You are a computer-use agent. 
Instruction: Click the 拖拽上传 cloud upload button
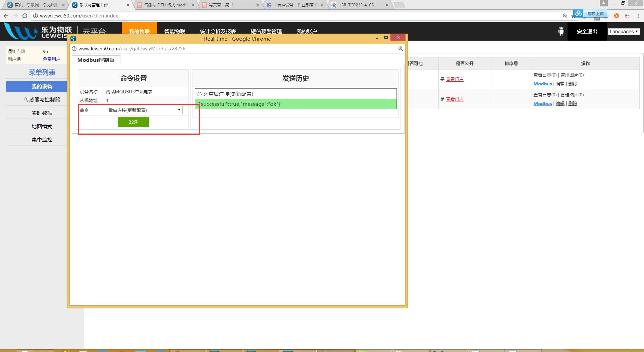(595, 13)
